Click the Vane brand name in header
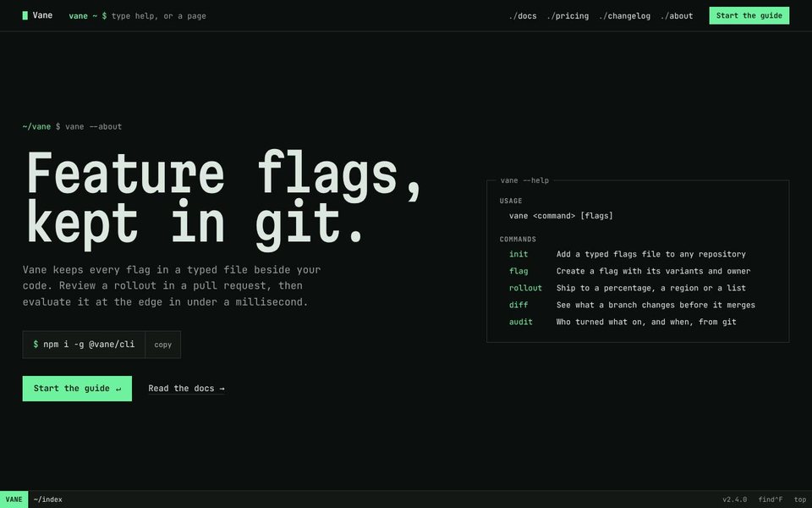812x508 pixels. pyautogui.click(x=42, y=15)
